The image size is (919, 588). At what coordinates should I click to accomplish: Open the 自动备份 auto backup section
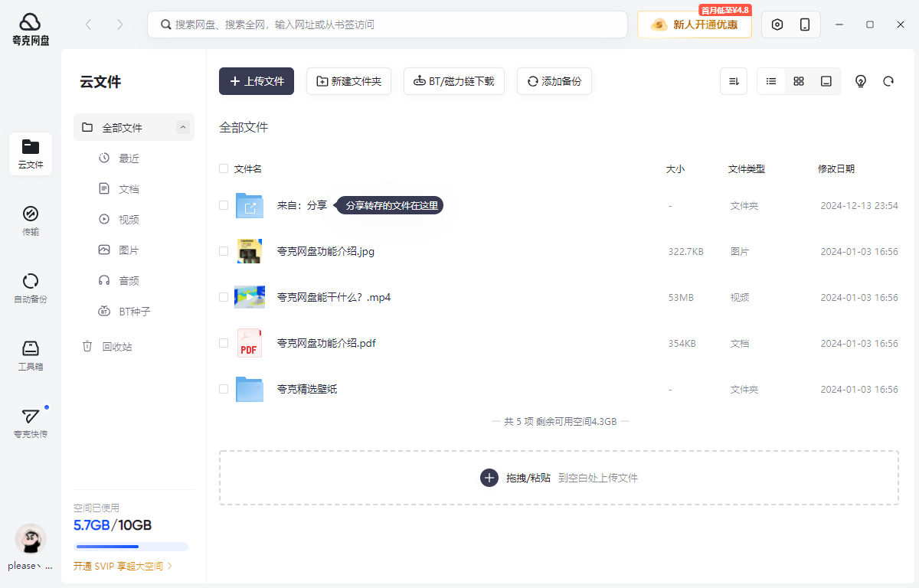tap(31, 289)
